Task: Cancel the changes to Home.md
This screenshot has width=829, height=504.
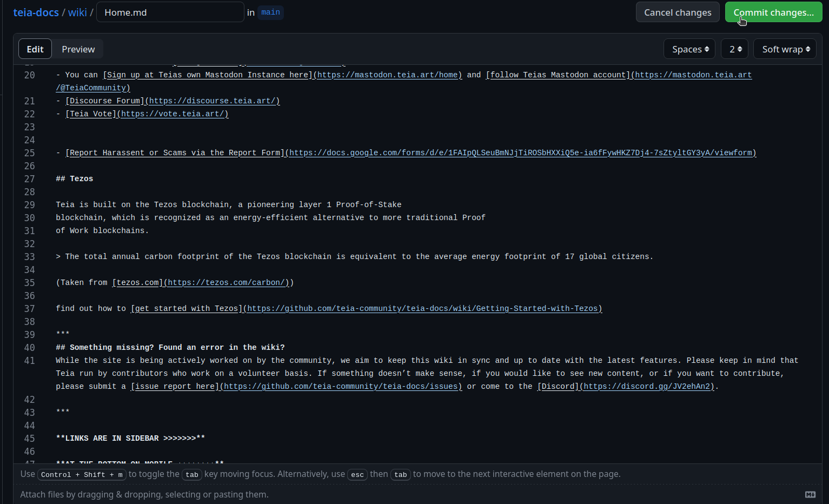Action: [x=678, y=12]
